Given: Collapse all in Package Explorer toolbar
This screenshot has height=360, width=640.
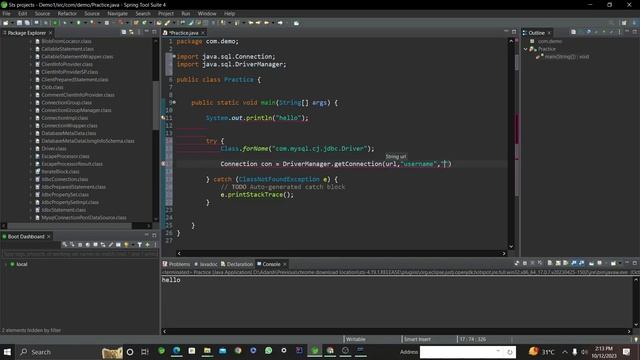Looking at the screenshot, I should [124, 32].
